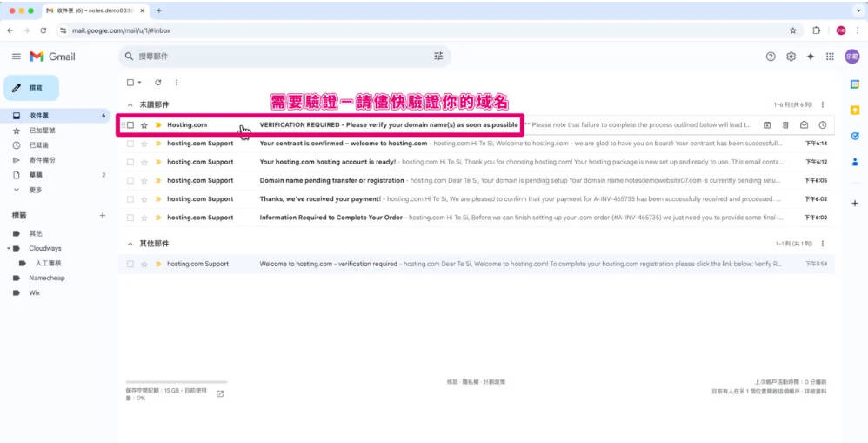Viewport: 868px width, 443px height.
Task: Refresh the inbox with the reload icon
Action: [x=157, y=83]
